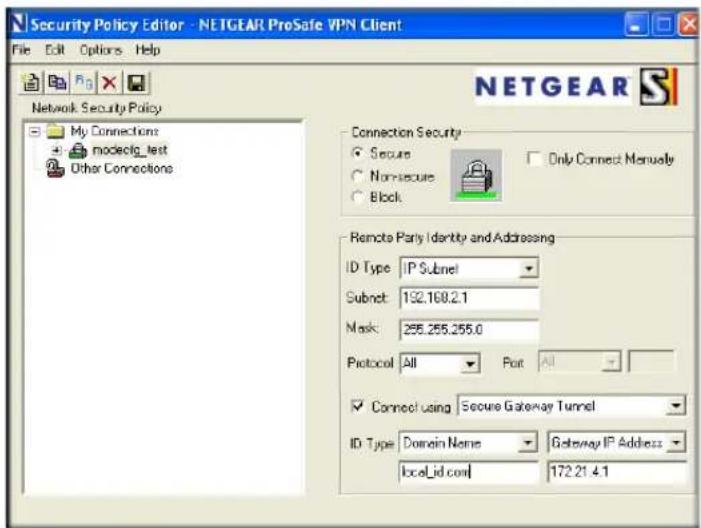The image size is (701, 528).
Task: Open the Edit menu
Action: coord(55,50)
